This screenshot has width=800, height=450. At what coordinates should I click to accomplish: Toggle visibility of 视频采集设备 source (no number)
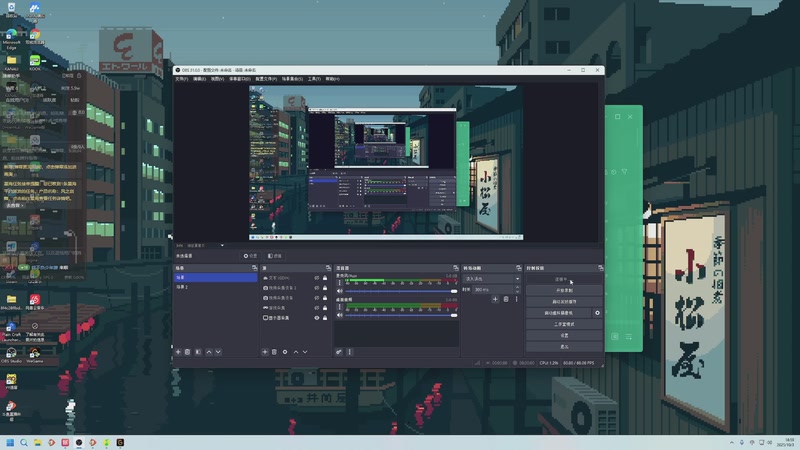point(317,298)
